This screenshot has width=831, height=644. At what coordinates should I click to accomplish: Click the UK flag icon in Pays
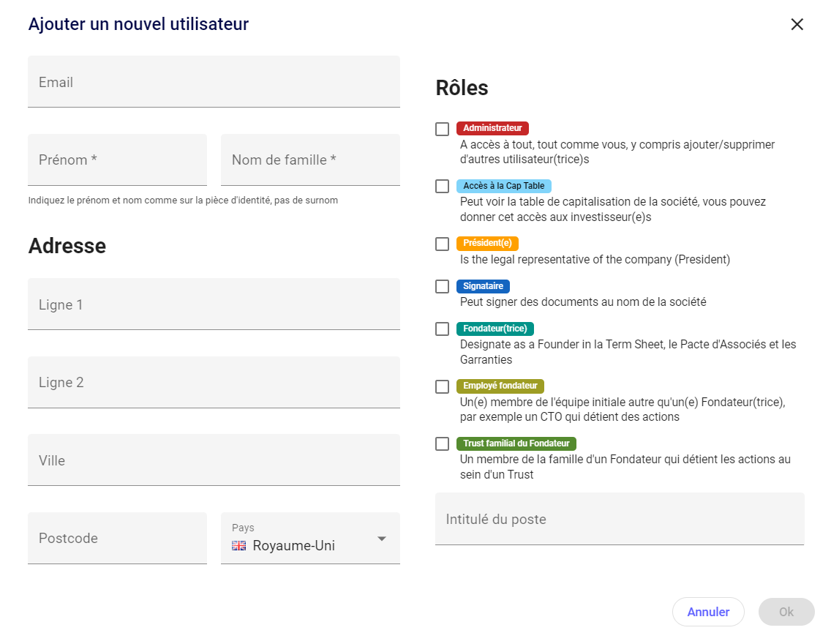click(x=238, y=545)
